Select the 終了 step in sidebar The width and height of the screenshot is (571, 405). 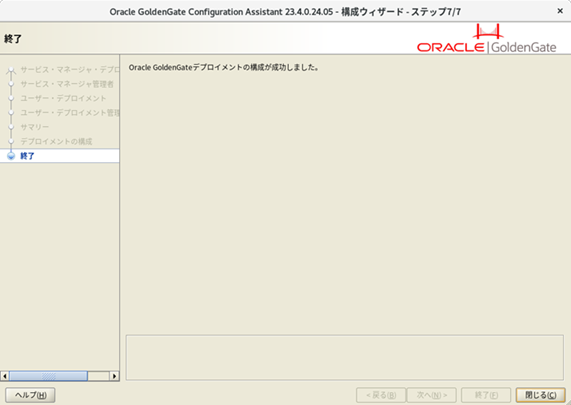tap(59, 156)
